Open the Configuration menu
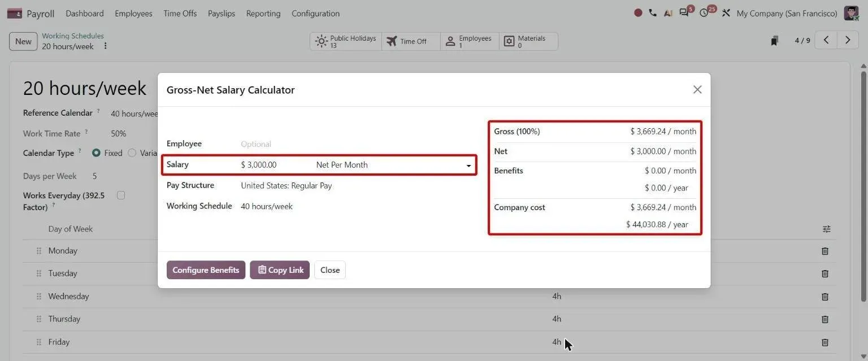This screenshot has width=868, height=361. 315,13
